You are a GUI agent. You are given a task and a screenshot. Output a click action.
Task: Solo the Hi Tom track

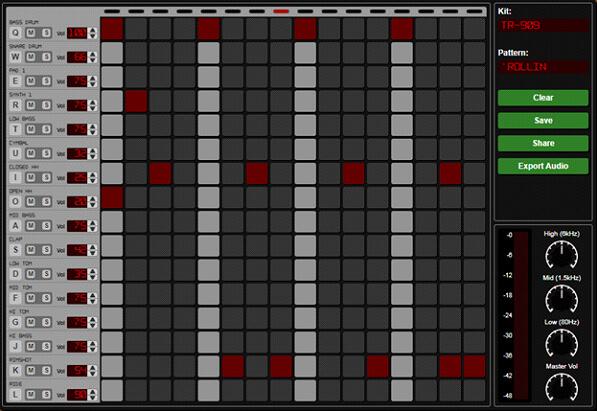(46, 322)
